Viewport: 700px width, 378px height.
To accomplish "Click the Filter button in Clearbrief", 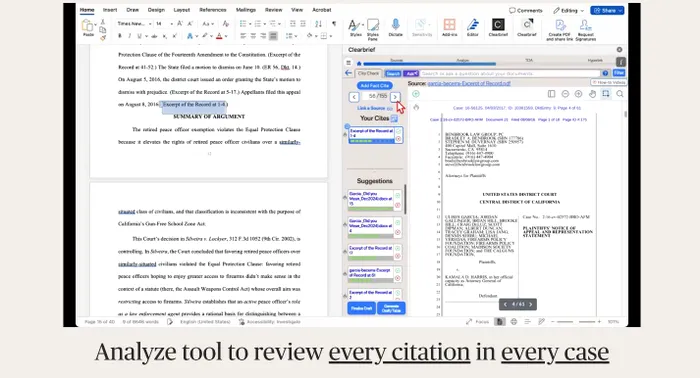I will (618, 73).
